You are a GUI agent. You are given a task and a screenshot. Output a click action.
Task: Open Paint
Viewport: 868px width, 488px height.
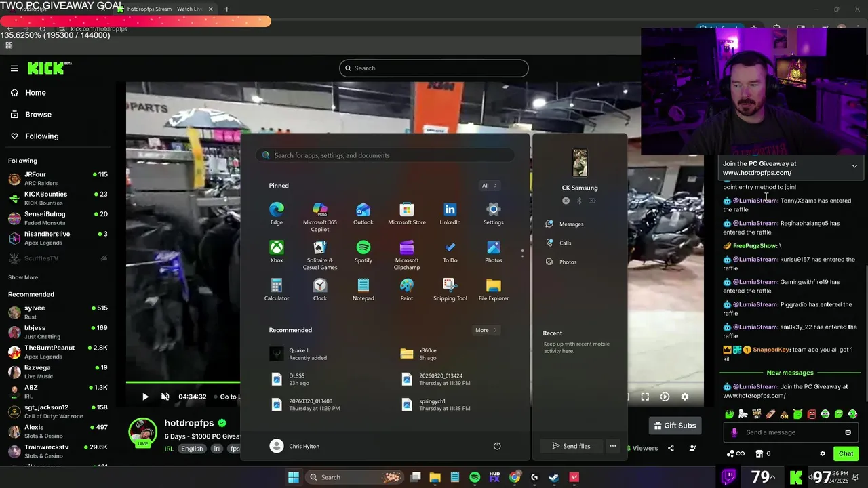[x=407, y=289]
